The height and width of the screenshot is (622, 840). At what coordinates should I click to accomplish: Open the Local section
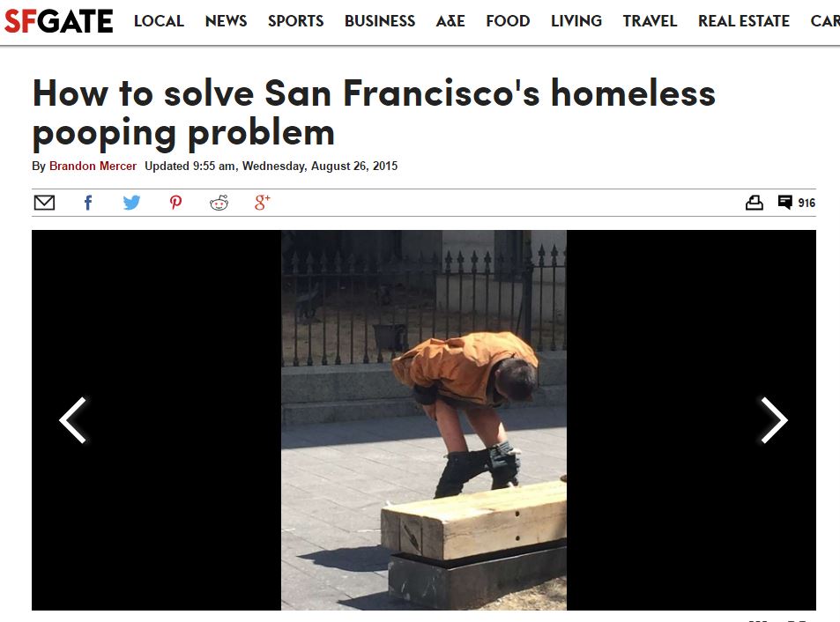click(x=159, y=21)
